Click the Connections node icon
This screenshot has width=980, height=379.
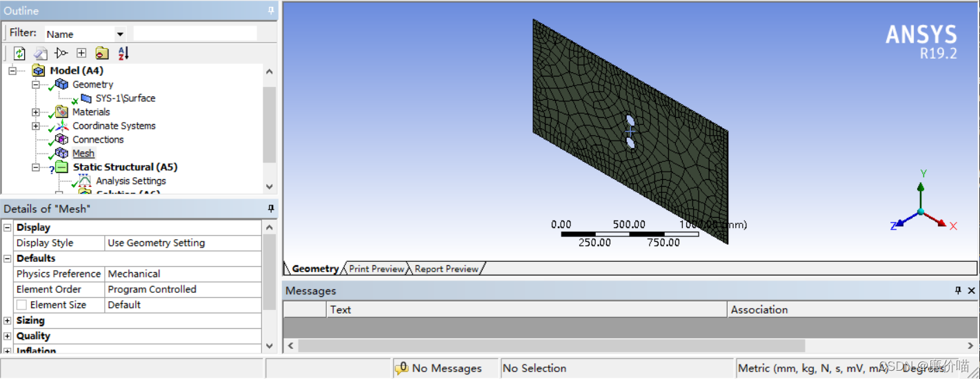61,139
